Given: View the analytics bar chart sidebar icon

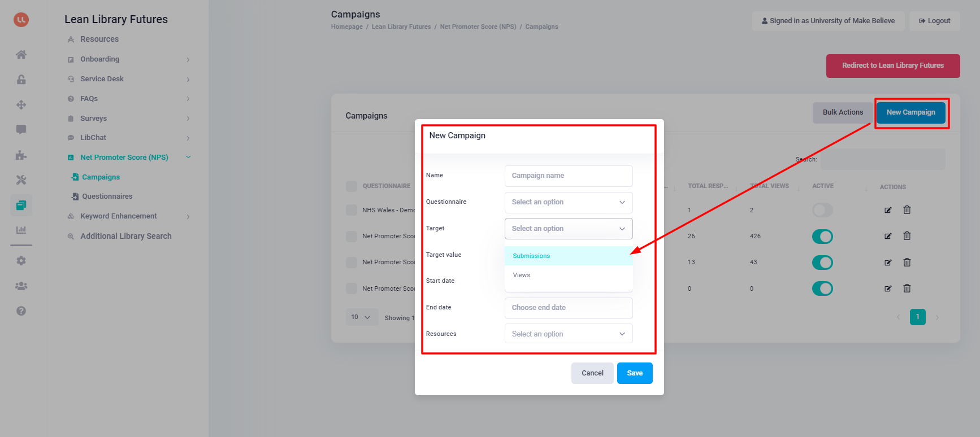Looking at the screenshot, I should coord(21,230).
